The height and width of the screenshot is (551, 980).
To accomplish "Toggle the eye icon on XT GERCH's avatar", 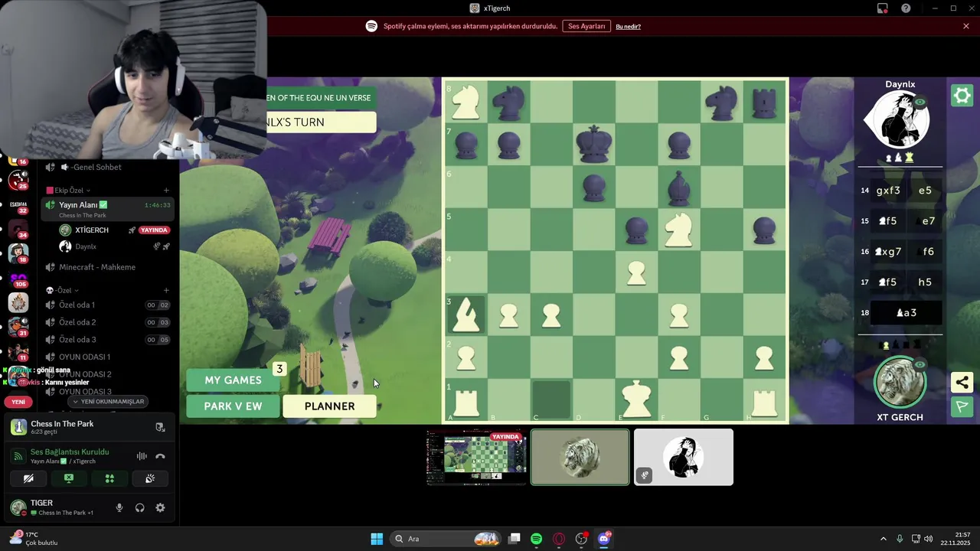I will (920, 365).
